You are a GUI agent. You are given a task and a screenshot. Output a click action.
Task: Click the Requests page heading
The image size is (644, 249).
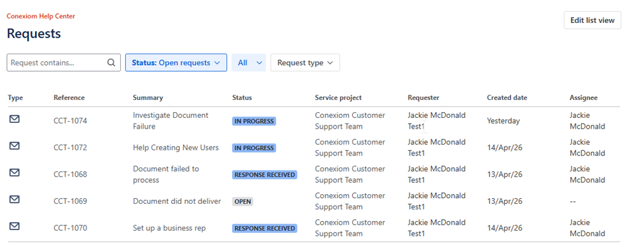[34, 33]
